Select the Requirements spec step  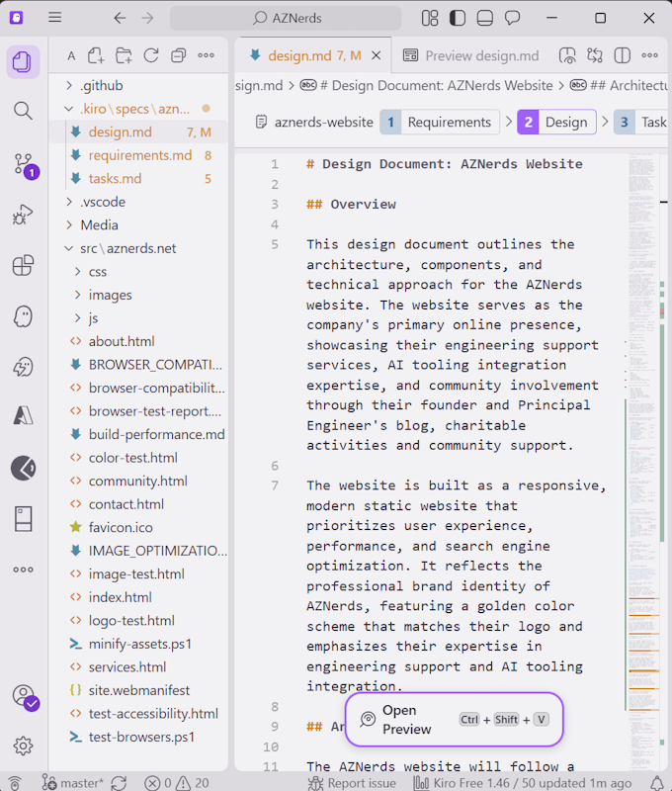point(440,122)
